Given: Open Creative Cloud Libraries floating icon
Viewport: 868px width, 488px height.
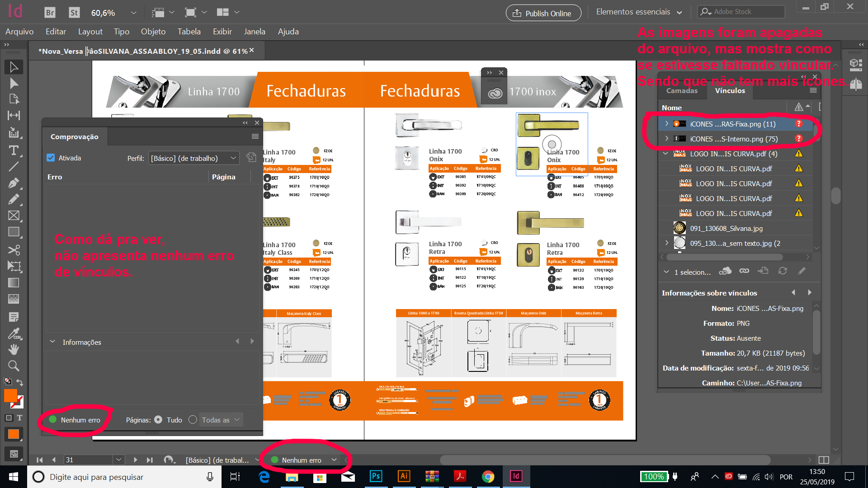Looking at the screenshot, I should (x=495, y=93).
